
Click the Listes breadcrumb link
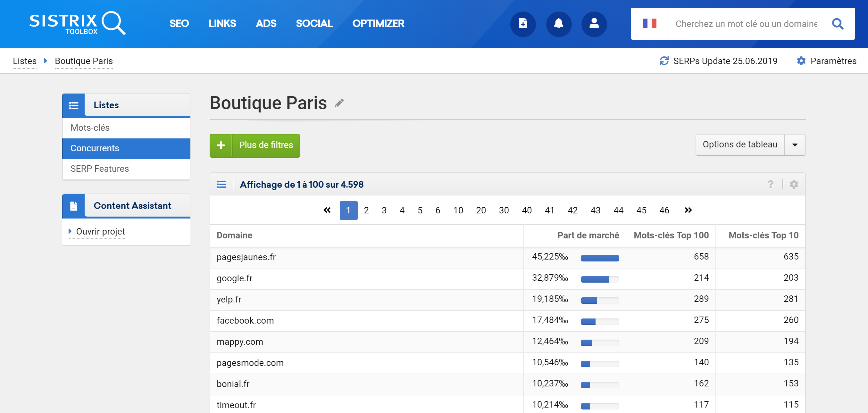25,61
